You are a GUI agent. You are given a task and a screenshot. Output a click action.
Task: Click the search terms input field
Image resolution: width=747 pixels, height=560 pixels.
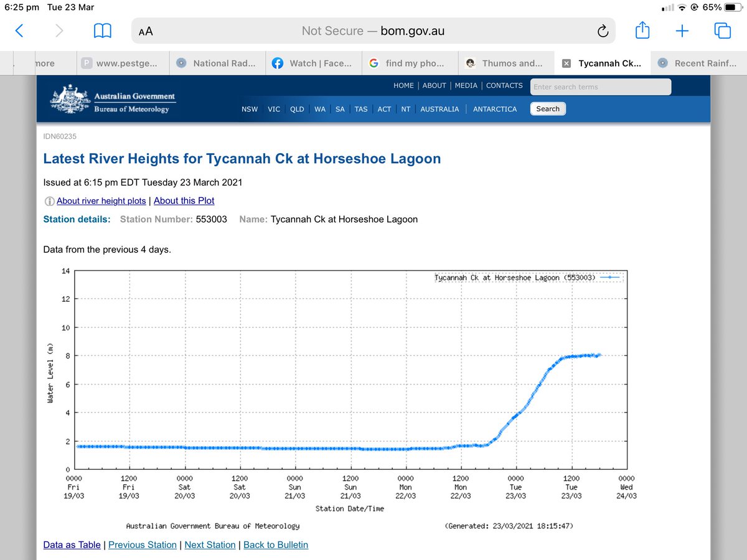pyautogui.click(x=601, y=87)
